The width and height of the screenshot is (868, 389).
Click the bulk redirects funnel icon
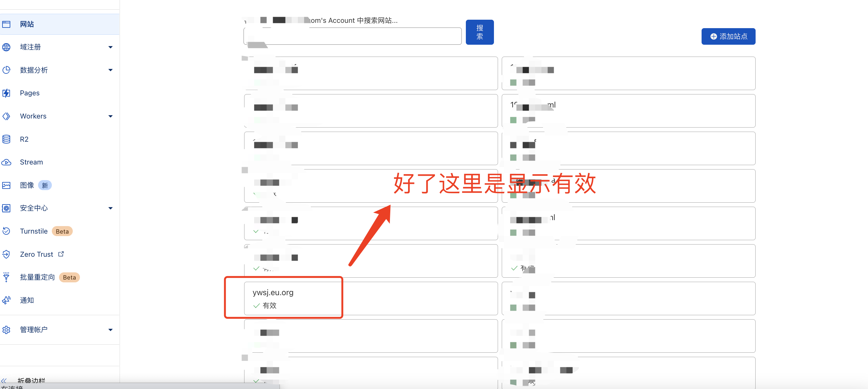[x=7, y=277]
